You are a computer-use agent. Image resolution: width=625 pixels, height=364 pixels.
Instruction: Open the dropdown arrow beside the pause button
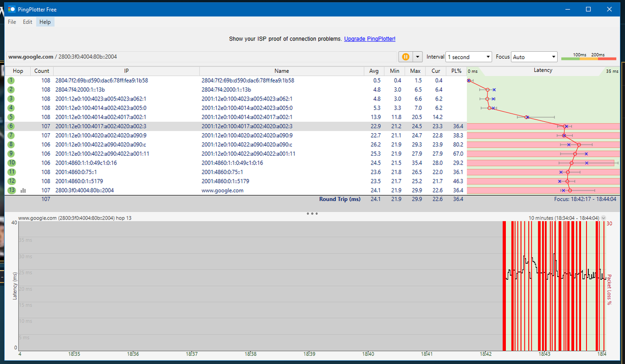pyautogui.click(x=417, y=57)
